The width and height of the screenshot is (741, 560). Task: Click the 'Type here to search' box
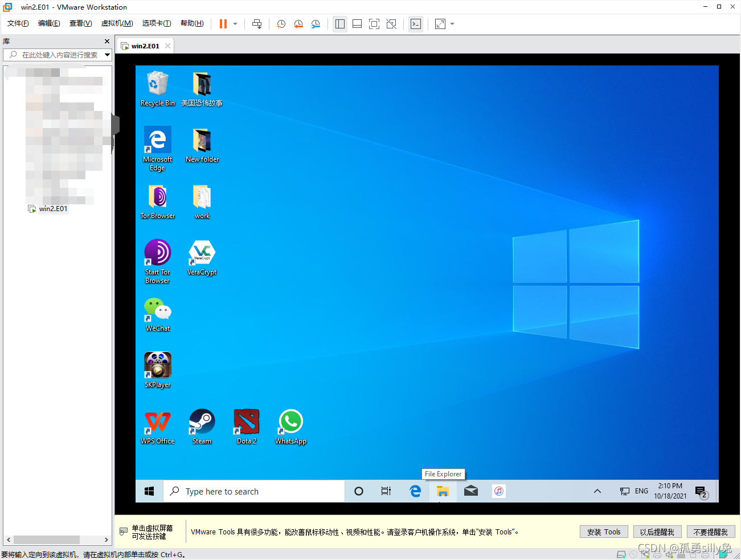pos(254,491)
